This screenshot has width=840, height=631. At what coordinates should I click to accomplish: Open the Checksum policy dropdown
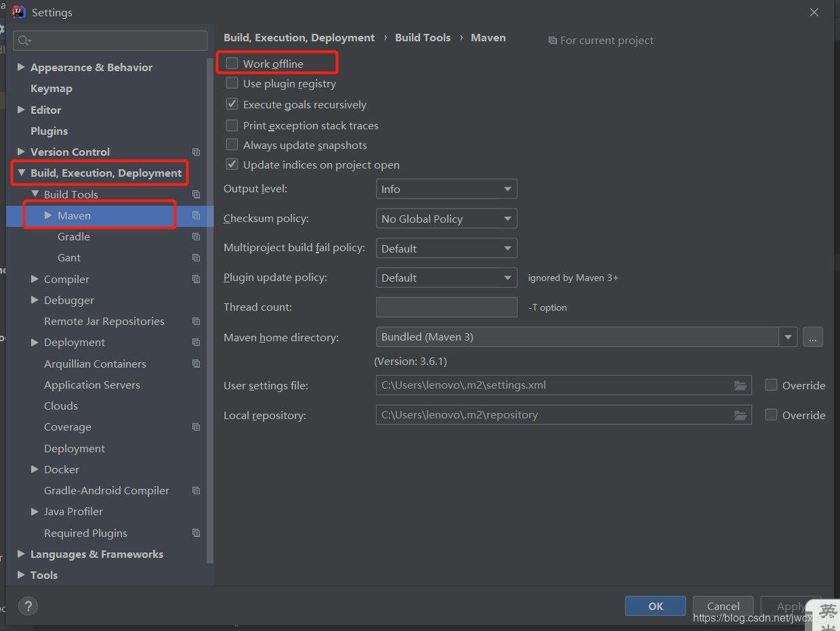point(446,219)
